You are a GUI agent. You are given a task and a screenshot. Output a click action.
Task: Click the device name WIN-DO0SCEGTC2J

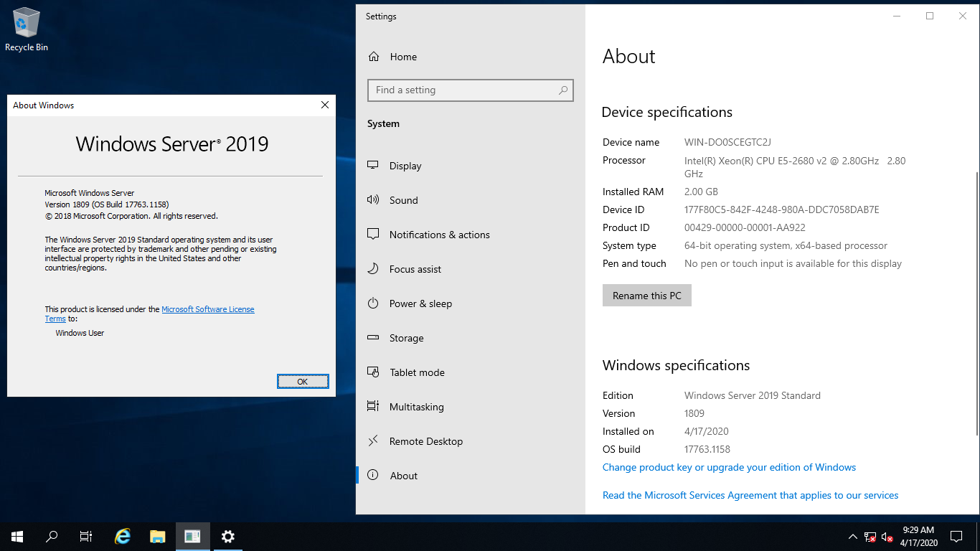(727, 142)
